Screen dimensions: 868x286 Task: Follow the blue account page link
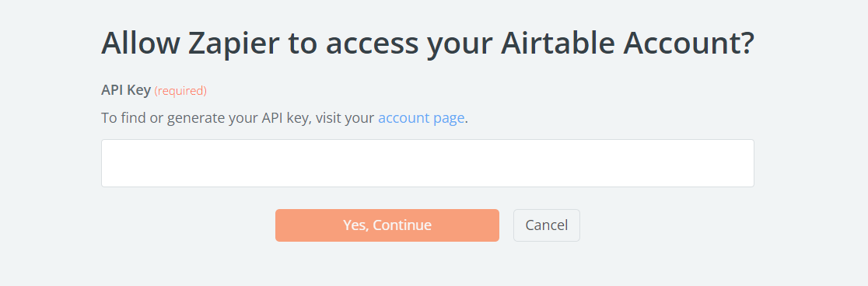click(x=421, y=118)
